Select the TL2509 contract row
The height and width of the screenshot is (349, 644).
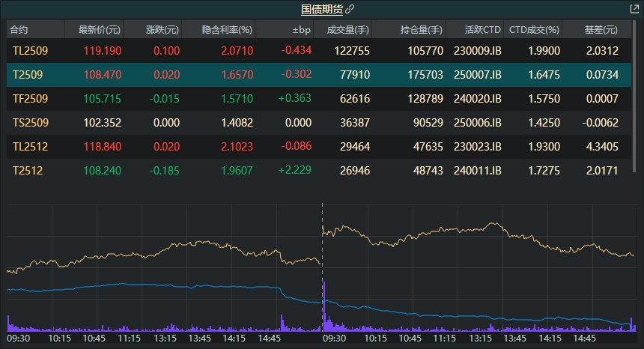(x=30, y=51)
